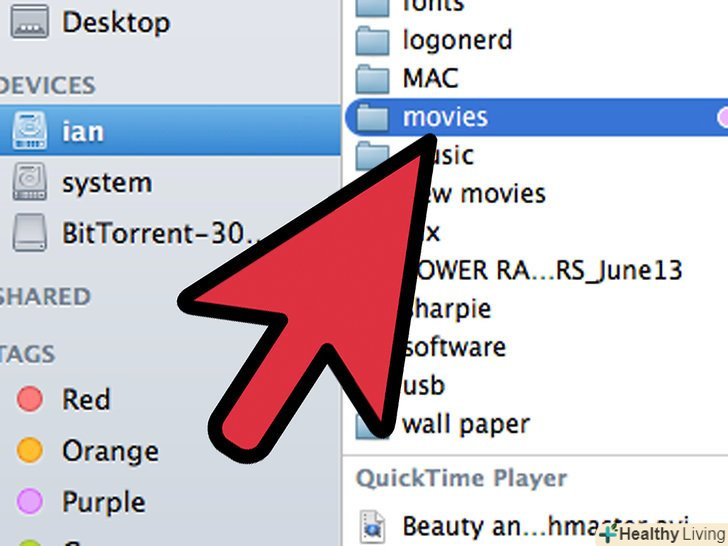Select the movies folder icon
This screenshot has width=728, height=546.
[x=372, y=117]
